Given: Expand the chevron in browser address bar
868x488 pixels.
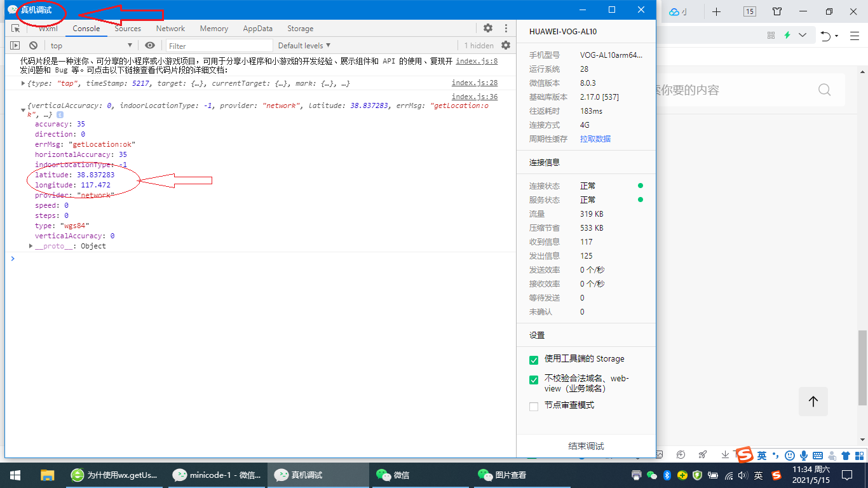Looking at the screenshot, I should click(x=803, y=36).
